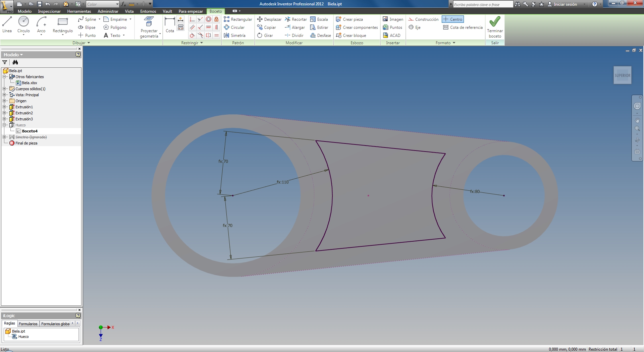Click the search keyword input field
Image resolution: width=644 pixels, height=352 pixels.
(x=483, y=4)
